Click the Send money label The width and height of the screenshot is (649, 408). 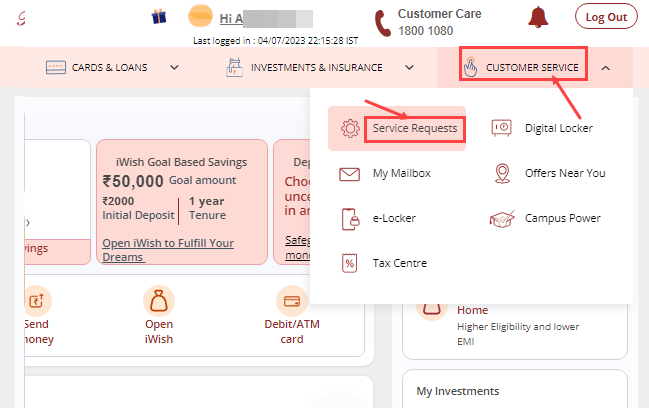click(39, 332)
